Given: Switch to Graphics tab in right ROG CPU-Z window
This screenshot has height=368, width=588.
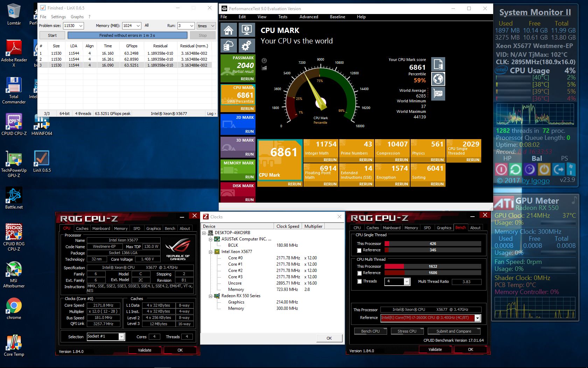Looking at the screenshot, I should [x=444, y=228].
